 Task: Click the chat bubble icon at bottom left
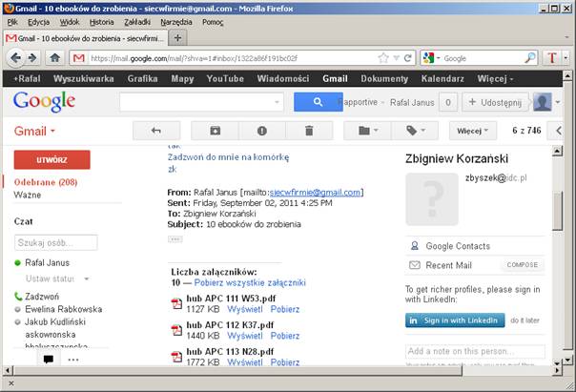48,359
